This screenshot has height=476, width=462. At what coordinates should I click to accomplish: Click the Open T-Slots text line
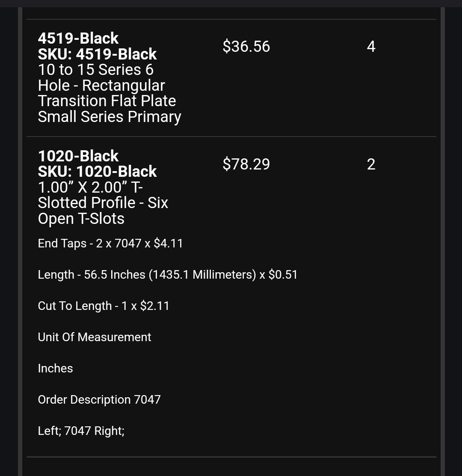pos(81,219)
